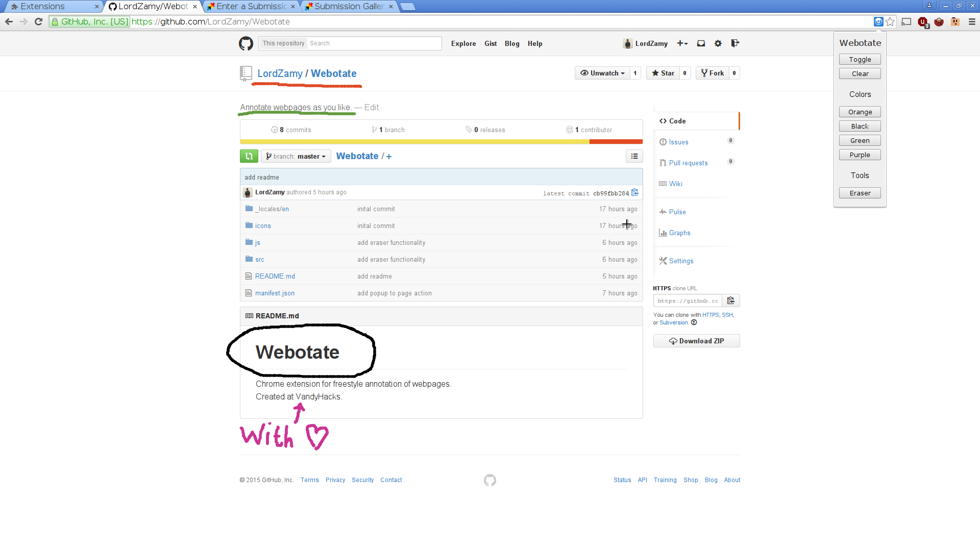Viewport: 980px width, 551px height.
Task: Click the sign out icon
Action: 735,43
